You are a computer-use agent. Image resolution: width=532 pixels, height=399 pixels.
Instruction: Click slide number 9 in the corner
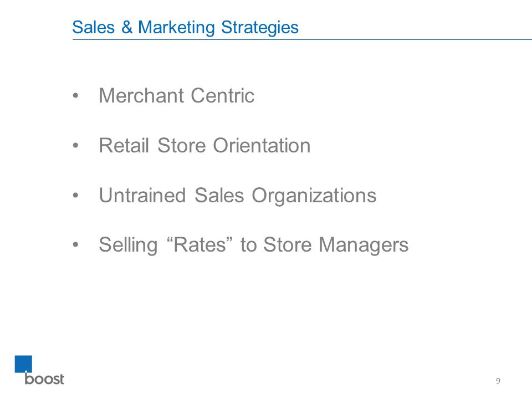[x=498, y=381]
